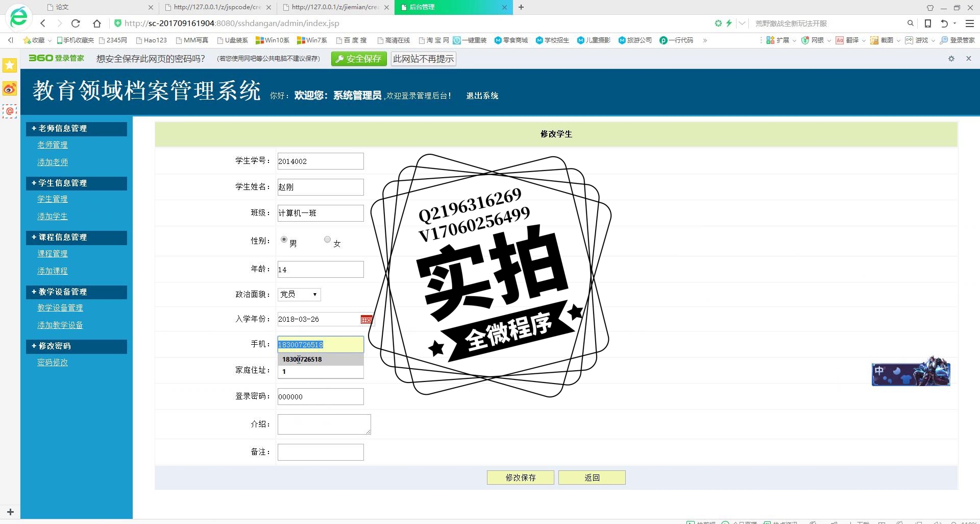Click 退出系统 to log out
This screenshot has width=980, height=524.
pos(482,96)
